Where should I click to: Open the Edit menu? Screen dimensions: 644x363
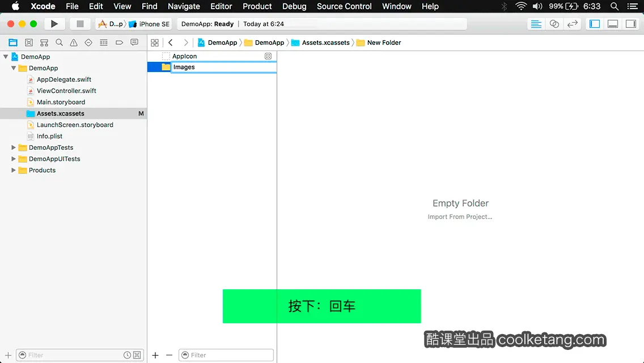coord(96,6)
